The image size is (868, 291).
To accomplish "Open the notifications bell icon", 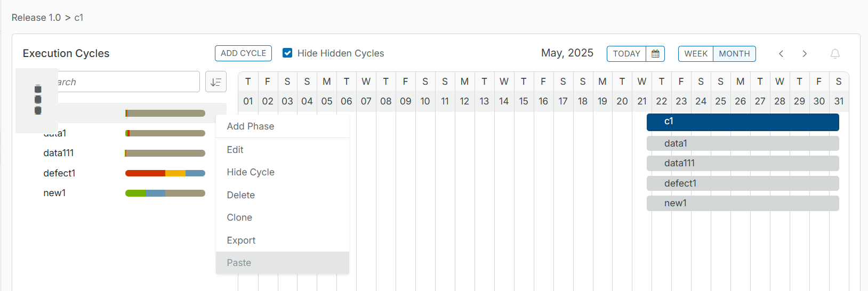I will [835, 54].
